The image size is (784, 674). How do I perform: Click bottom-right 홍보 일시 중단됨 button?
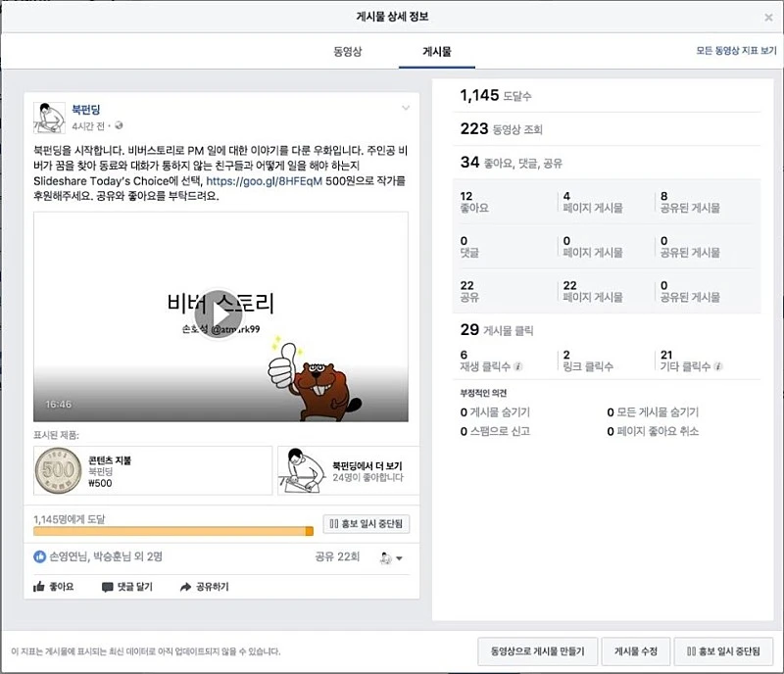coord(723,651)
